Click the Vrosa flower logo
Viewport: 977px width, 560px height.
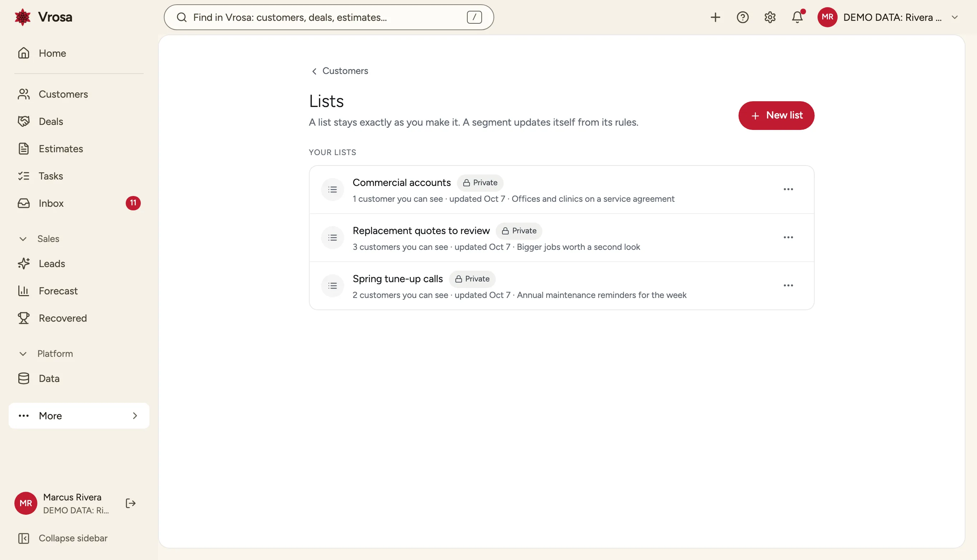[x=23, y=17]
